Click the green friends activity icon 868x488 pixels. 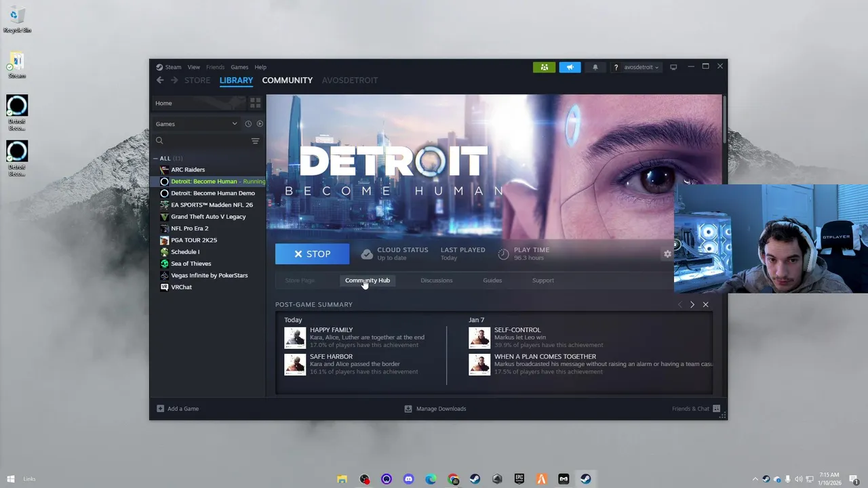(544, 67)
